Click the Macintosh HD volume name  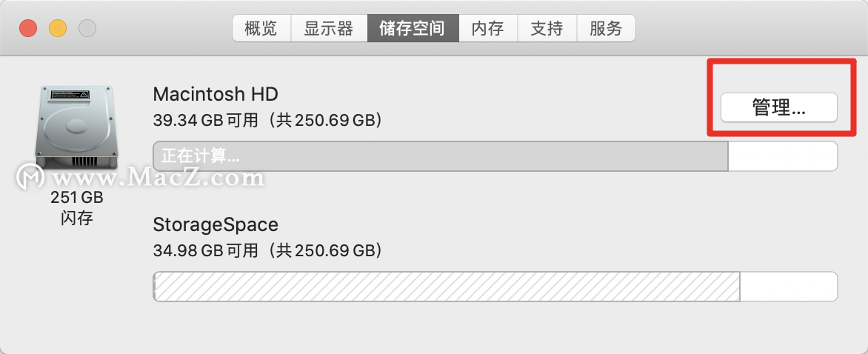[x=216, y=94]
